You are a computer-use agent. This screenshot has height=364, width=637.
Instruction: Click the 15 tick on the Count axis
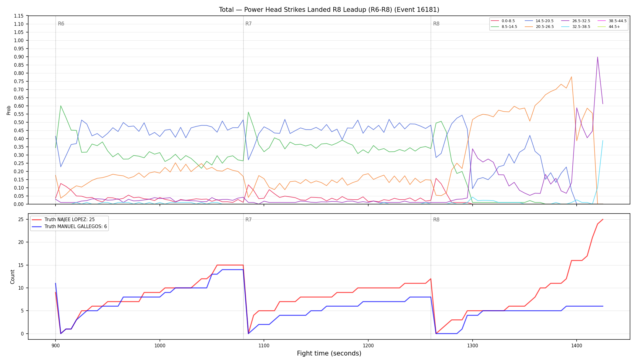point(21,265)
